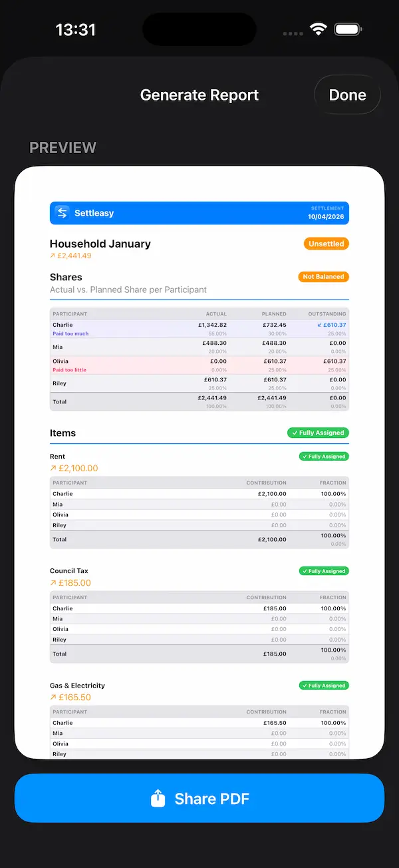This screenshot has height=868, width=399.
Task: Tap the Fully Assigned badge for Rent
Action: (324, 457)
